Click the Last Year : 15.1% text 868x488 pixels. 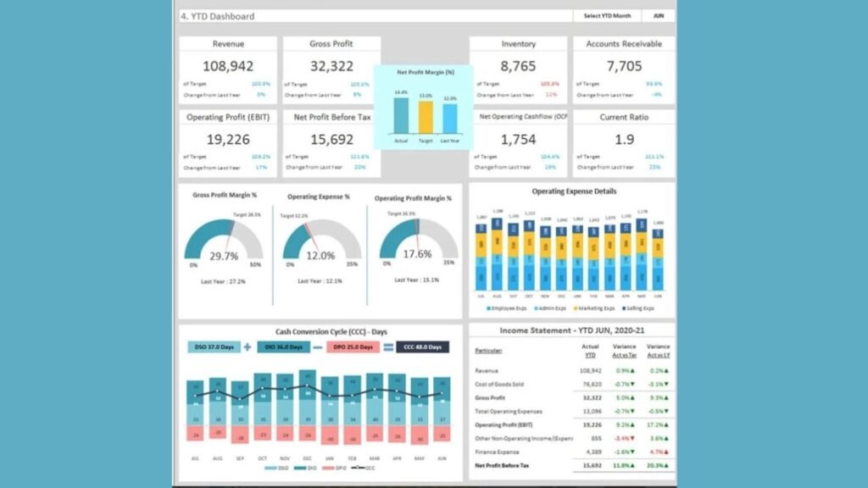417,280
